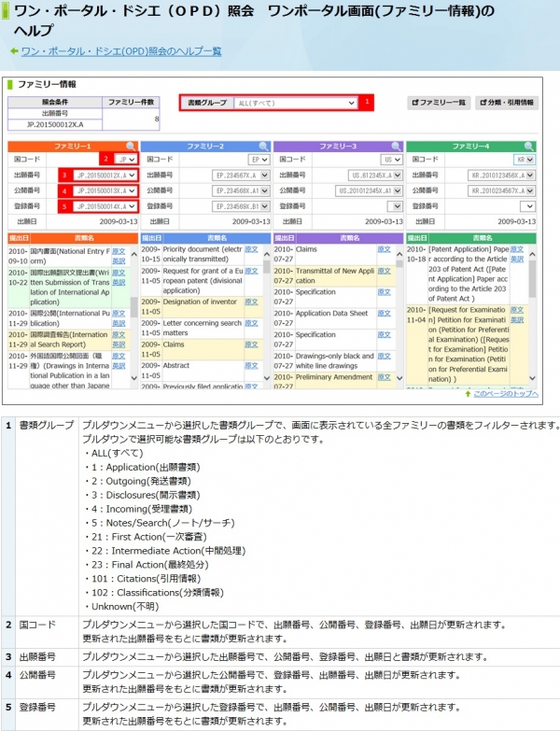Open Family-1 publication number JP.20150013X.A dropdown
Viewport: 560px width, 731px height.
pos(105,190)
